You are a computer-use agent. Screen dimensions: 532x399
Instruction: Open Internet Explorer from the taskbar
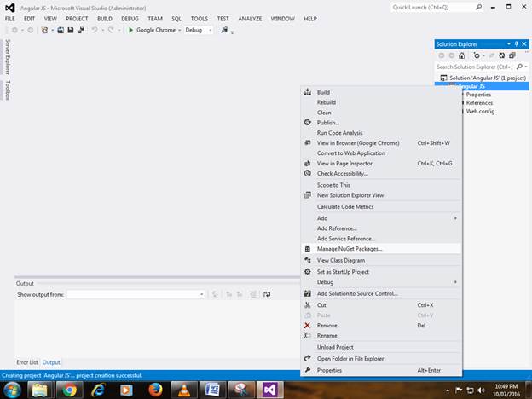click(x=98, y=390)
